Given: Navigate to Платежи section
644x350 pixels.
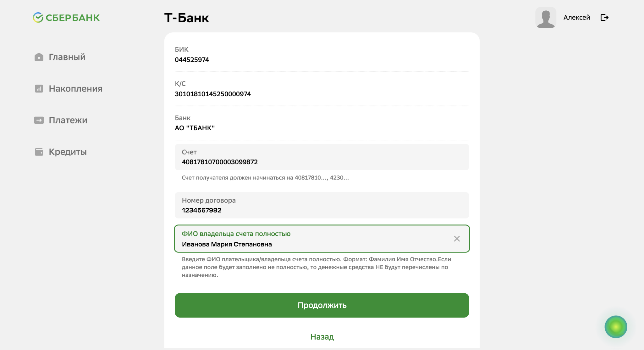Looking at the screenshot, I should point(68,120).
